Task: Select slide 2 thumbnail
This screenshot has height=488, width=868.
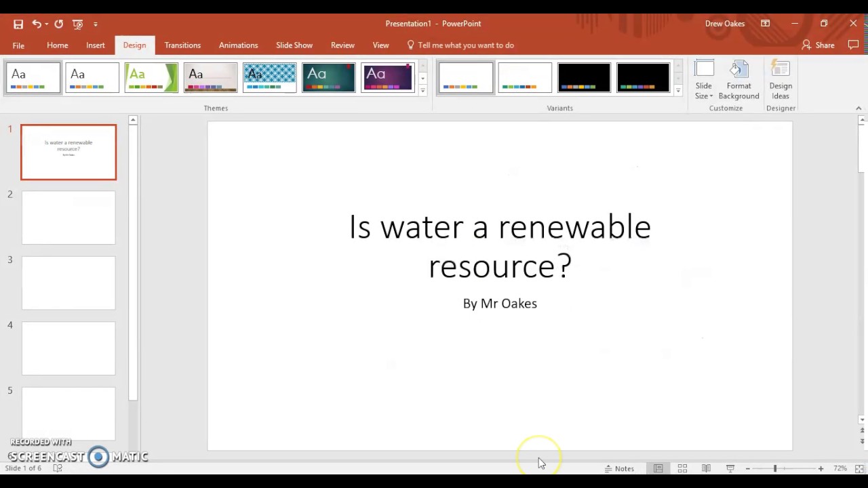Action: 68,218
